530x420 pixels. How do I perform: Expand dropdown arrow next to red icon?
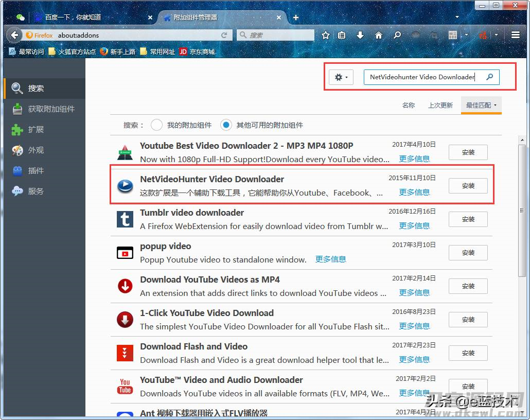pos(496,35)
